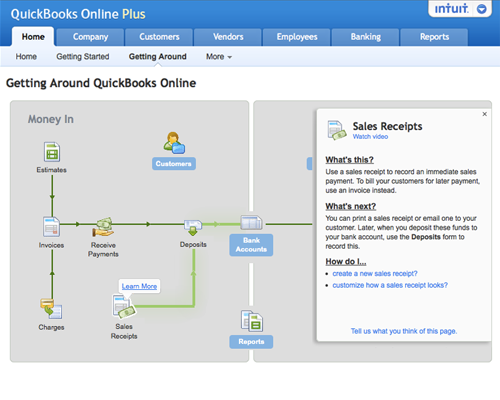Image resolution: width=500 pixels, height=400 pixels.
Task: Click the Sales Receipts icon in popup header
Action: pyautogui.click(x=337, y=130)
